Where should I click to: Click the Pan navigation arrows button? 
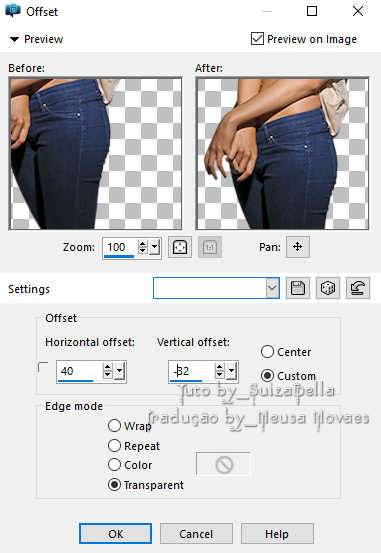coord(298,247)
